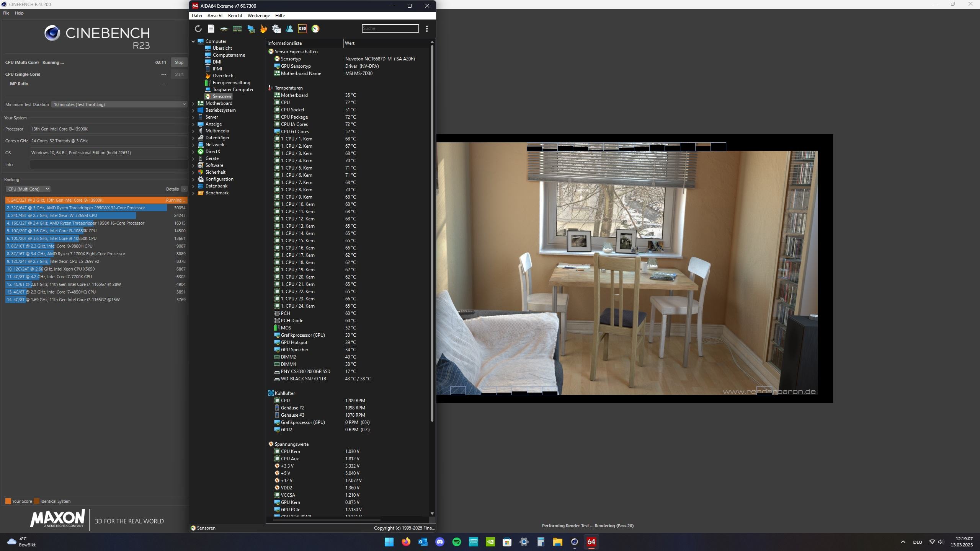Click the user profile toolbar icon
This screenshot has height=551, width=980.
point(289,29)
